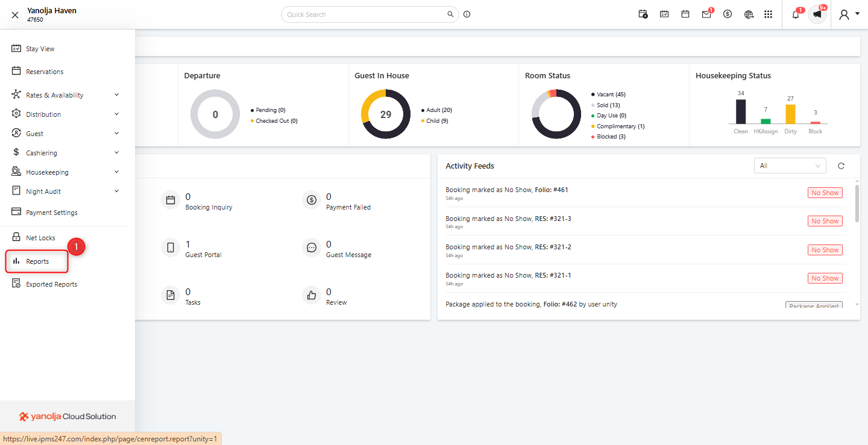Expand Rates & Availability menu chevron

coord(116,95)
